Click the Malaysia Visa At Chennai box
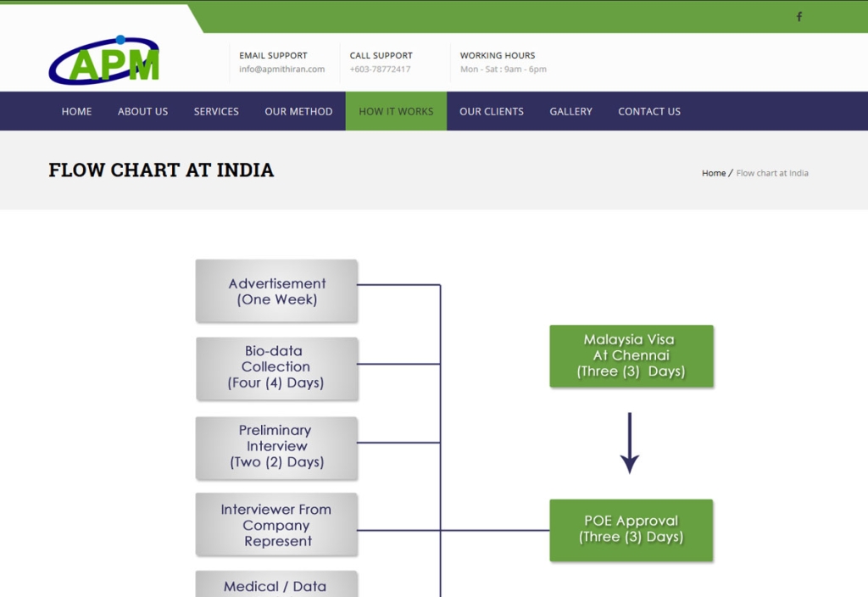Image resolution: width=868 pixels, height=597 pixels. (x=631, y=355)
